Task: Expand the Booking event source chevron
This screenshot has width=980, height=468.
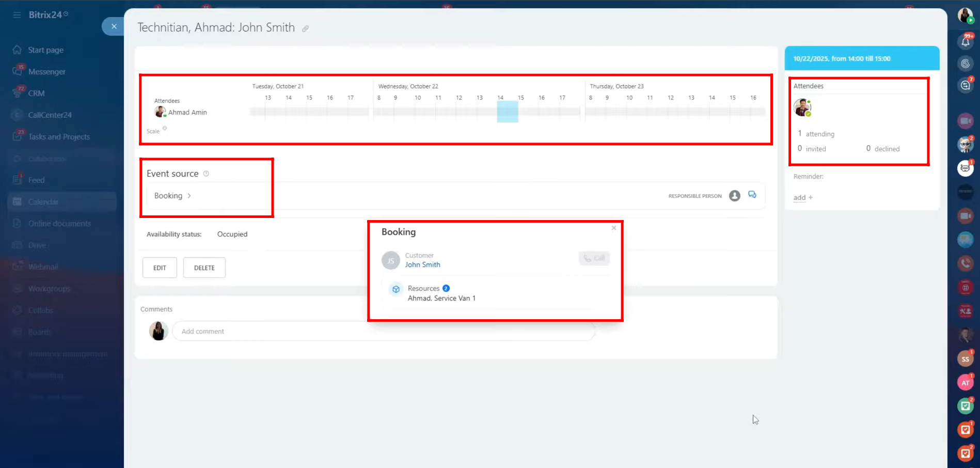Action: pyautogui.click(x=189, y=196)
